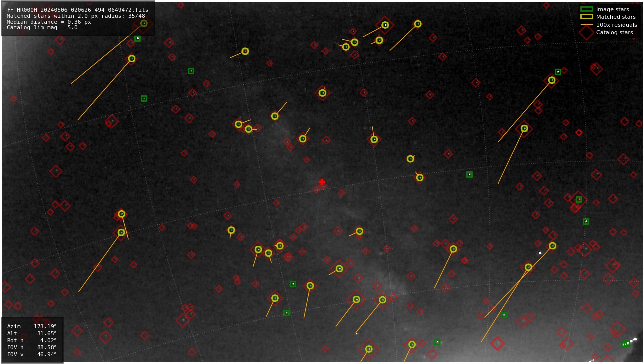This screenshot has width=644, height=364.
Task: Select the 'Matched stars' legend label
Action: click(616, 17)
